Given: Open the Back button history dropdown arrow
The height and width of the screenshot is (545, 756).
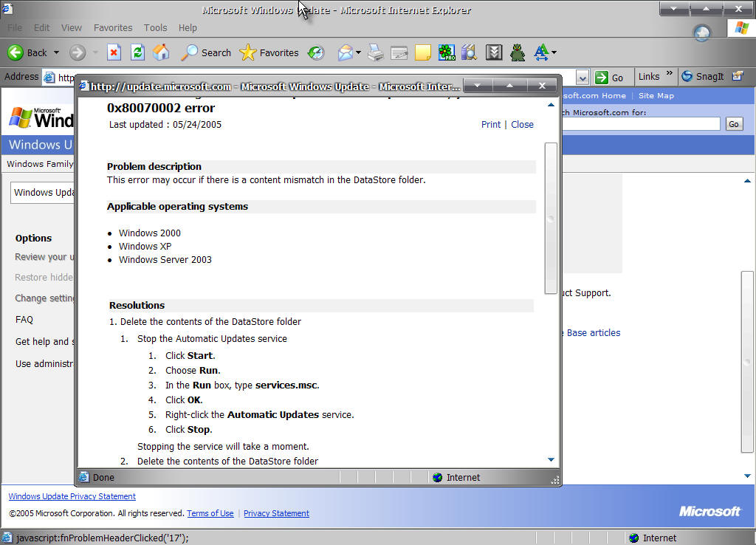Looking at the screenshot, I should click(x=56, y=52).
